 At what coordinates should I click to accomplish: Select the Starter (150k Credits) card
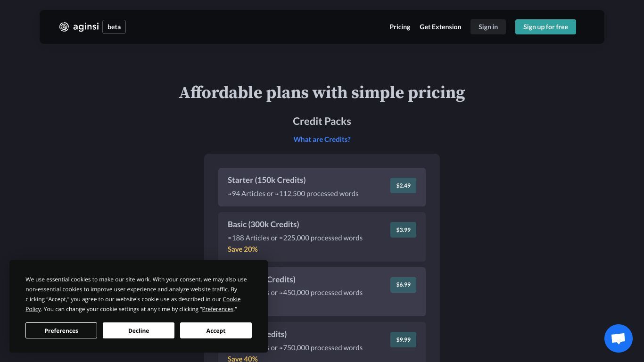(x=322, y=187)
